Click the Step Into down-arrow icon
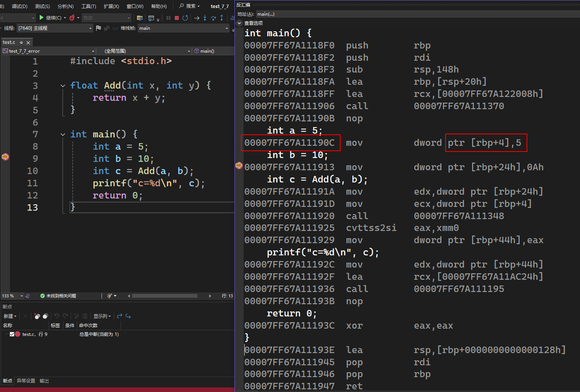The image size is (580, 392). click(x=205, y=18)
